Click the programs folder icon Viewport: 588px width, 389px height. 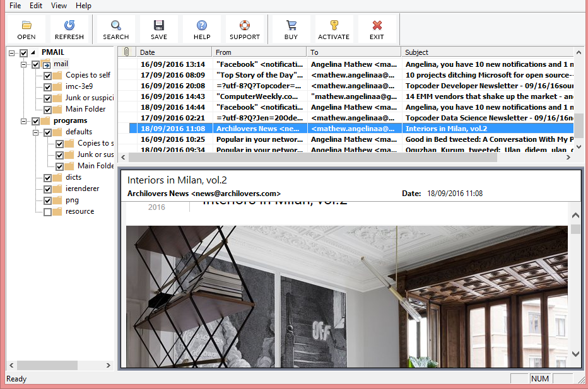[45, 120]
